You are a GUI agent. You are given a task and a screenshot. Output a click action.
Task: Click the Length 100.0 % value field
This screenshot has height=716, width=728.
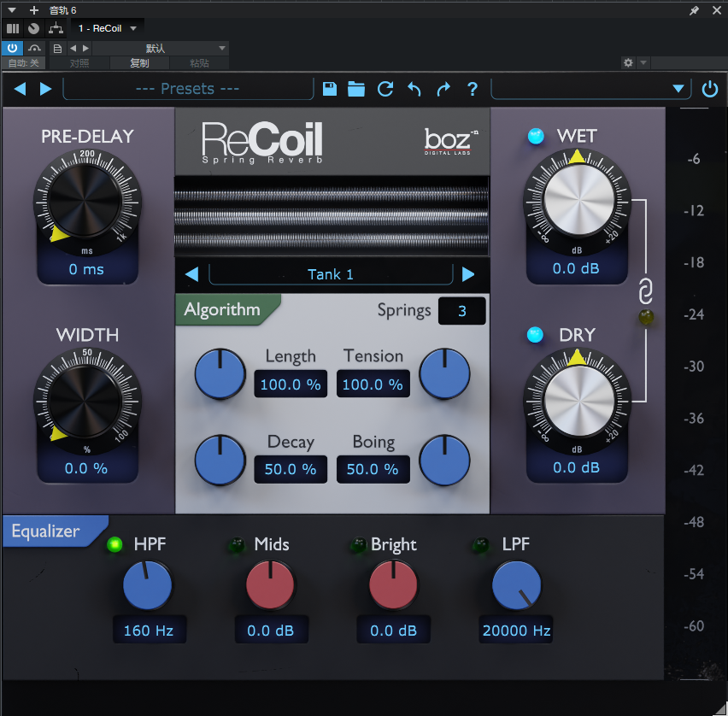291,384
